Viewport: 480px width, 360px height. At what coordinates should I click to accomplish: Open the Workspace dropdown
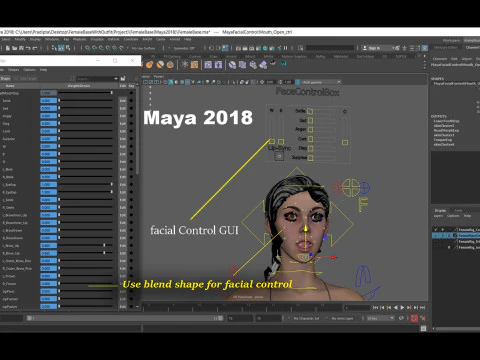pos(471,40)
